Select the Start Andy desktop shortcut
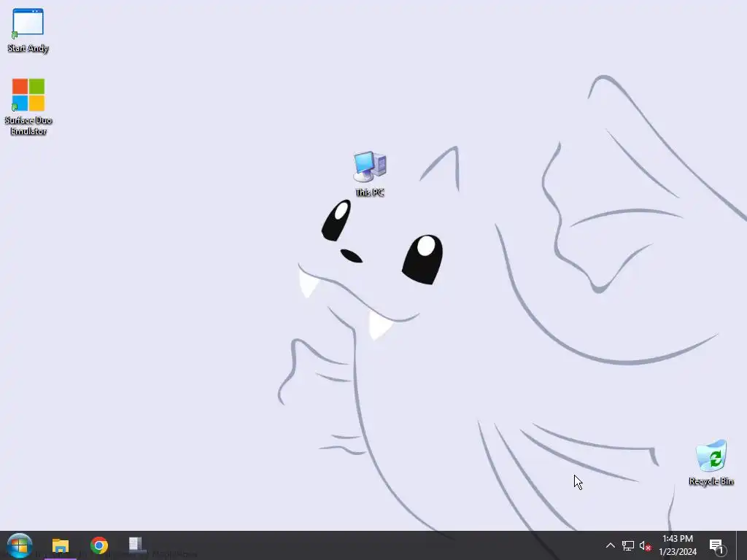 [28, 31]
